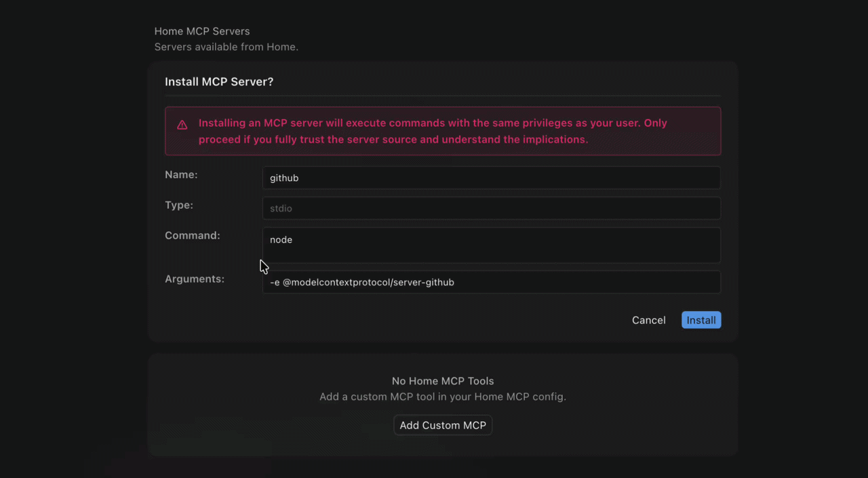Viewport: 868px width, 478px height.
Task: Click the No Home MCP Tools text
Action: click(443, 381)
